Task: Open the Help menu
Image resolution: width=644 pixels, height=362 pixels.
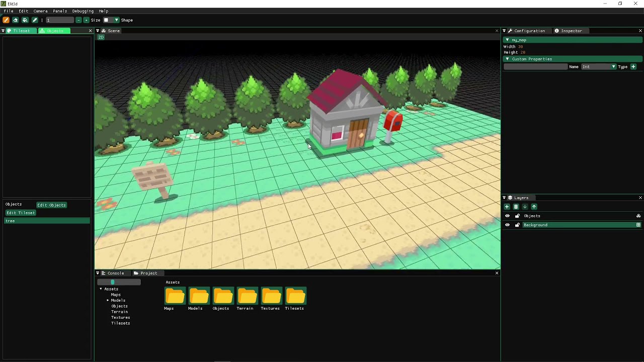Action: (103, 11)
